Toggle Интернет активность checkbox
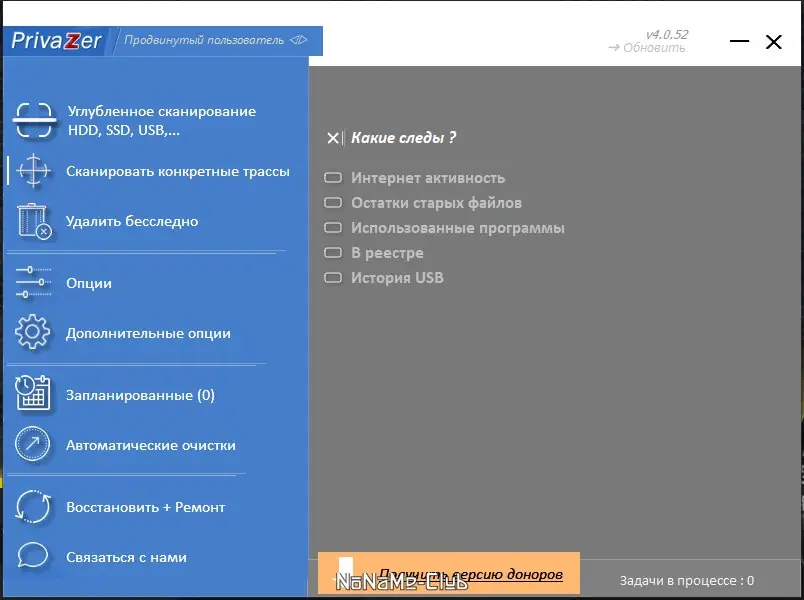804x600 pixels. tap(333, 178)
